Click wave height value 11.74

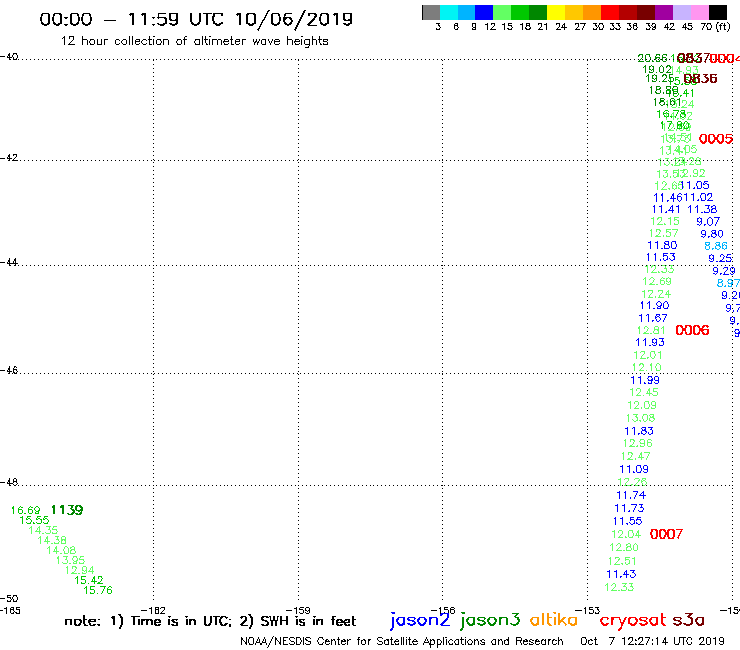pos(631,495)
